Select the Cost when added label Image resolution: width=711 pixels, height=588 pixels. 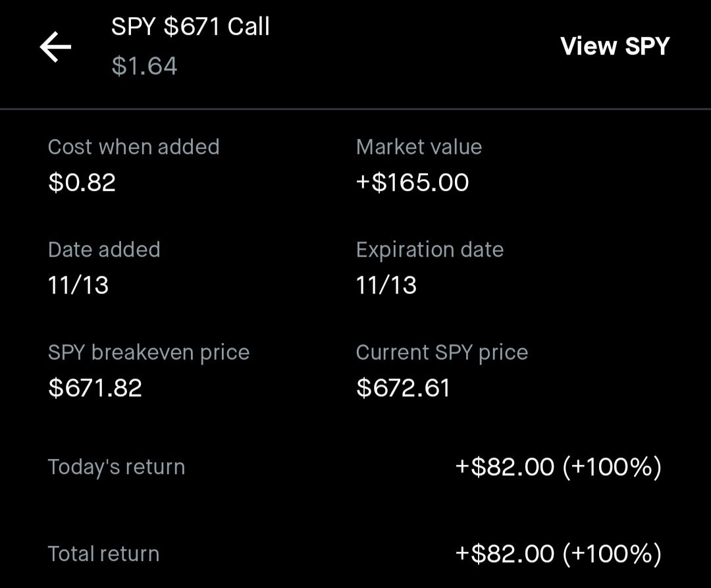pyautogui.click(x=134, y=147)
